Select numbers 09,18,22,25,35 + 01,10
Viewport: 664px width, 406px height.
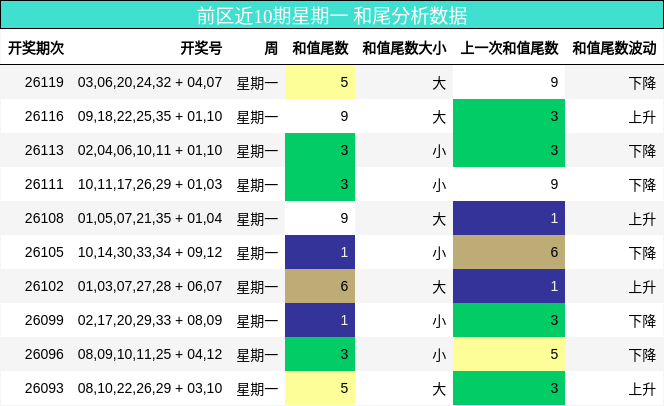150,116
